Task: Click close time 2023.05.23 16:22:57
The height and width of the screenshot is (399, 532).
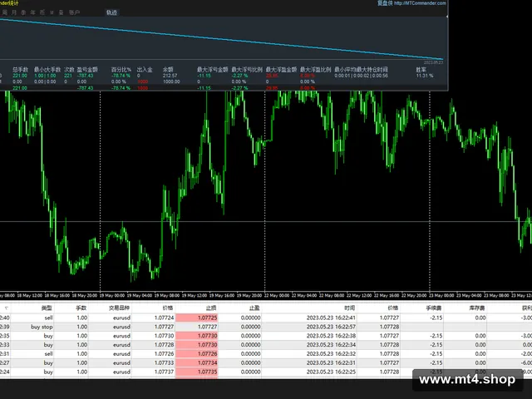Action: (331, 327)
